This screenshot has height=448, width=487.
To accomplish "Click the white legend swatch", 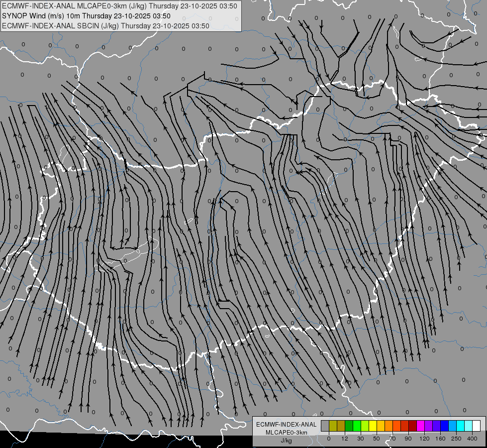I will (476, 426).
